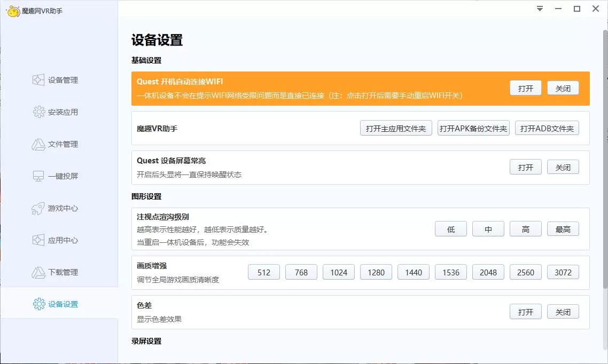Set 注视点渲染级别 to 低

coord(450,230)
